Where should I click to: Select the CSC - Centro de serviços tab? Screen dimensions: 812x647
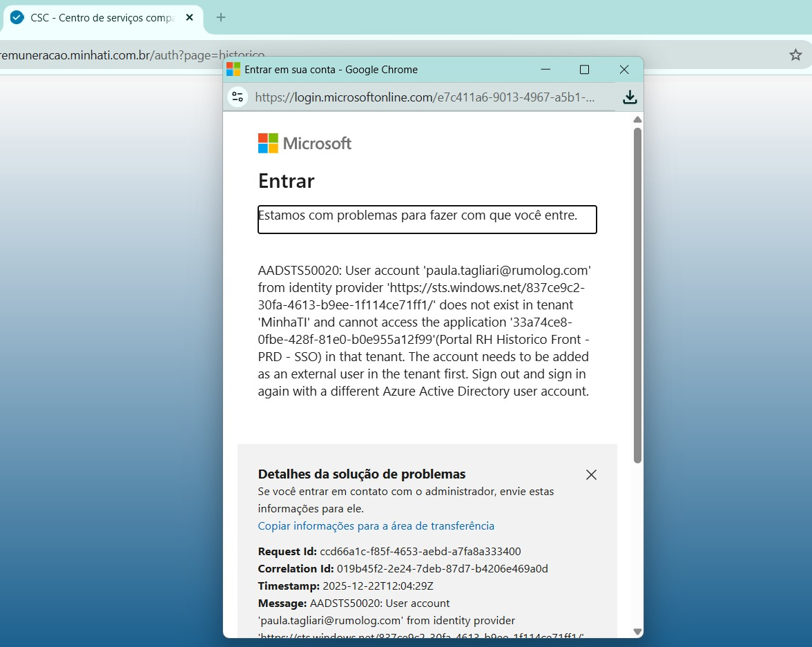click(x=102, y=18)
